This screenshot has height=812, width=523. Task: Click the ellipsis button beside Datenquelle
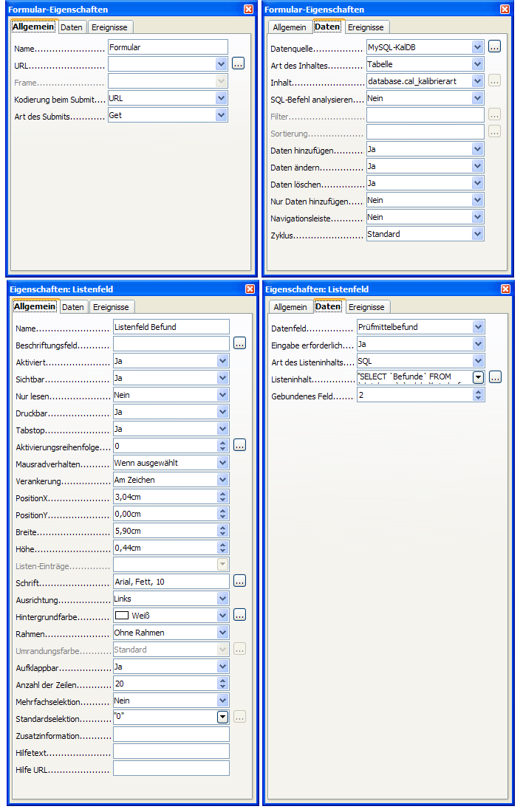click(494, 47)
